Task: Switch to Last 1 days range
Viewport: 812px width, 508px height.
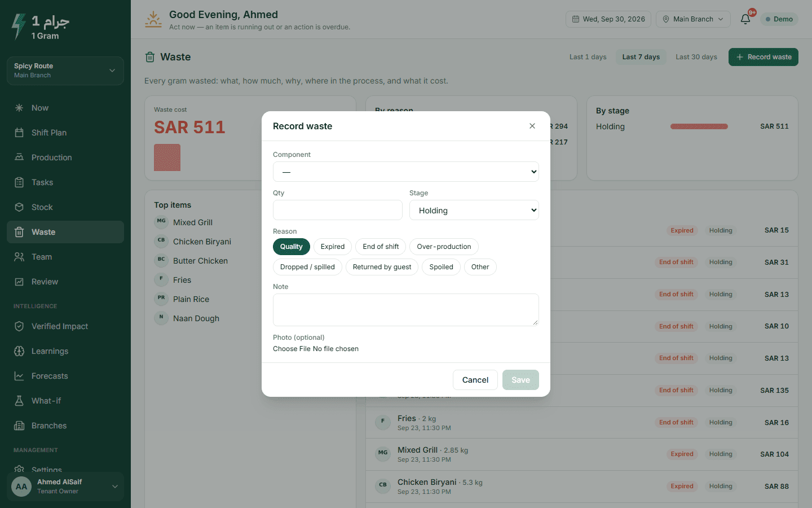Action: (588, 57)
